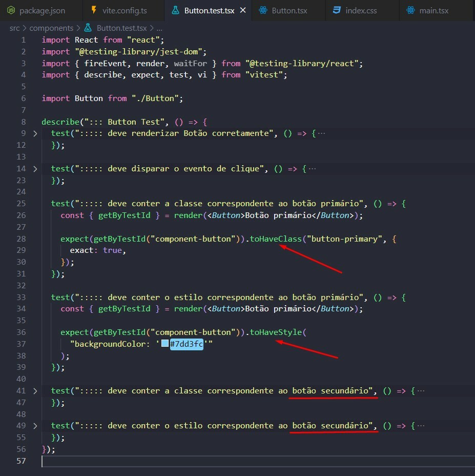The width and height of the screenshot is (475, 476).
Task: Click the CSS icon on index.css tab
Action: tap(337, 10)
